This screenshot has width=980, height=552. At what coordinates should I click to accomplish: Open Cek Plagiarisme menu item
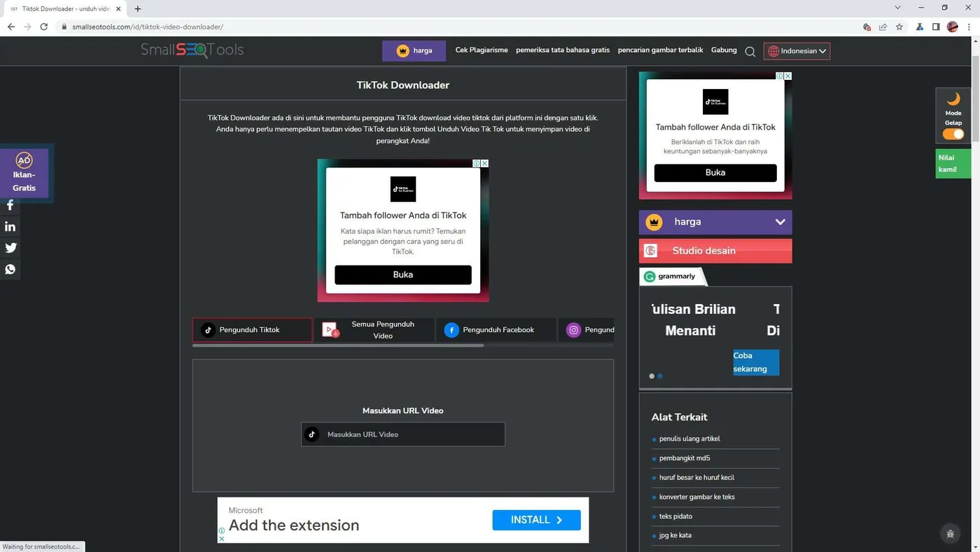pos(482,50)
